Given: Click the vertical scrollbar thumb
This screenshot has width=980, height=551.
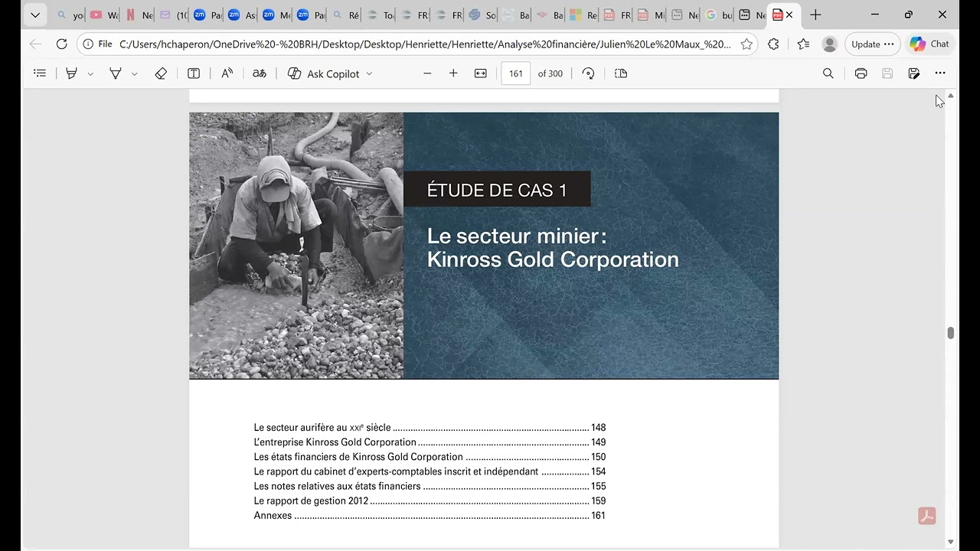Looking at the screenshot, I should 951,333.
